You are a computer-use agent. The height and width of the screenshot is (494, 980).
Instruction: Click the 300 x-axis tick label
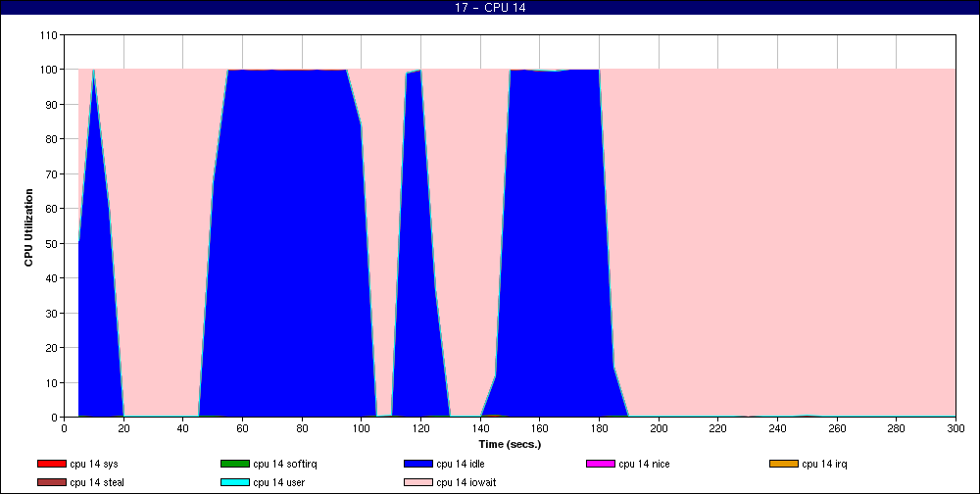click(955, 428)
